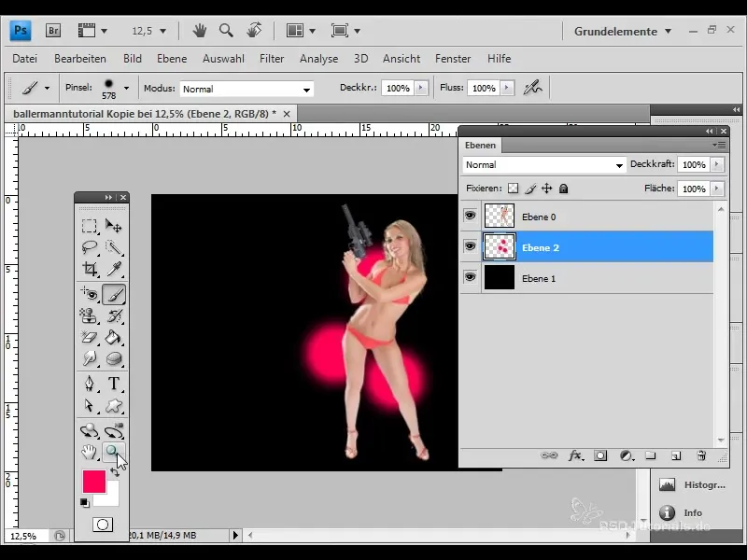Reset default foreground and background colors
747x560 pixels.
85,503
